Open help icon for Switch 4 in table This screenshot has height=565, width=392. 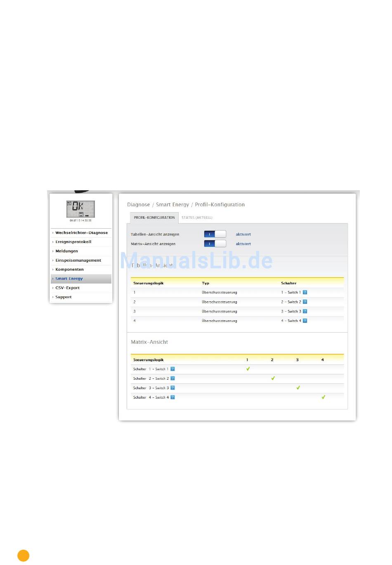305,321
